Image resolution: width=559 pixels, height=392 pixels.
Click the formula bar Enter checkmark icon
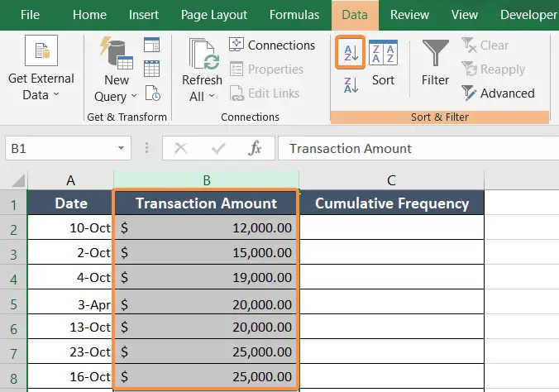click(x=218, y=148)
